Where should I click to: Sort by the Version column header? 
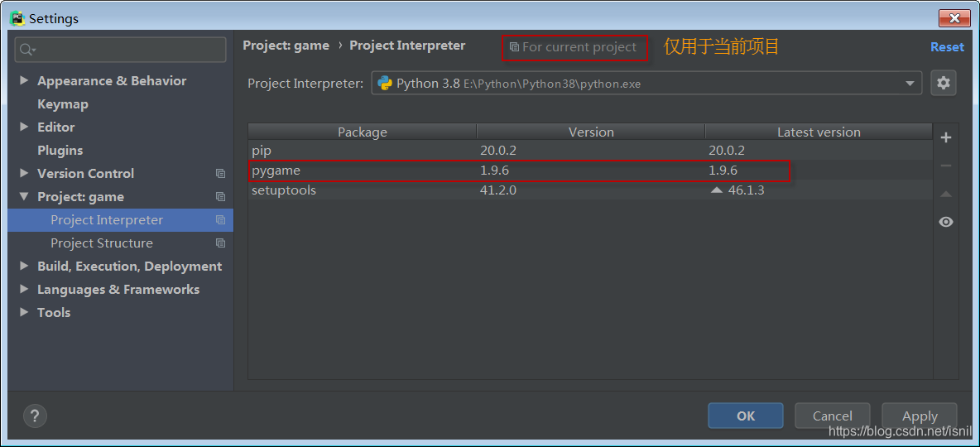click(591, 132)
